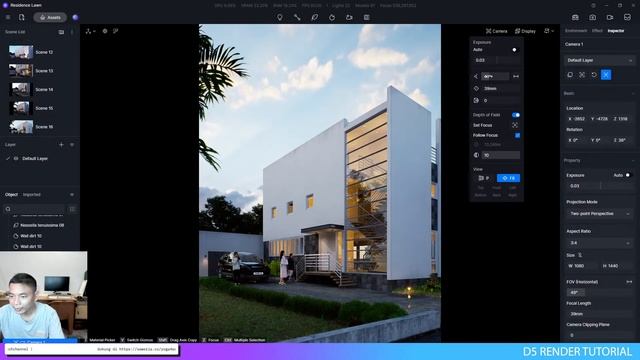This screenshot has width=640, height=360.
Task: Click the copy icon under Default Layer
Action: pyautogui.click(x=570, y=75)
